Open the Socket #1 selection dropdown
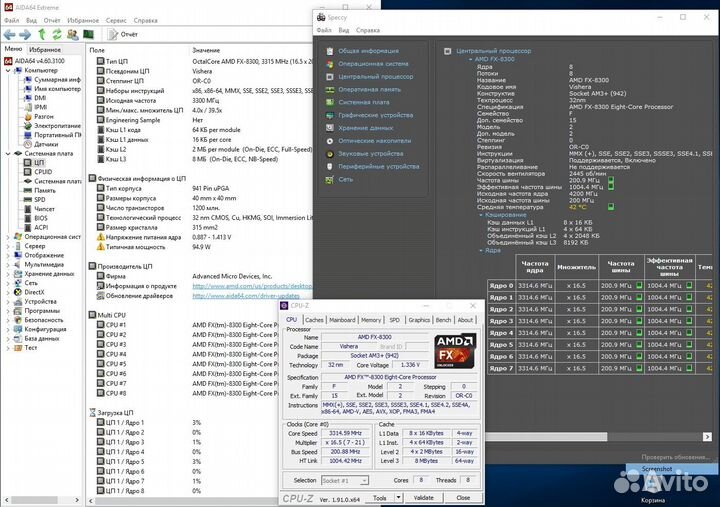This screenshot has height=507, width=720. click(x=344, y=480)
